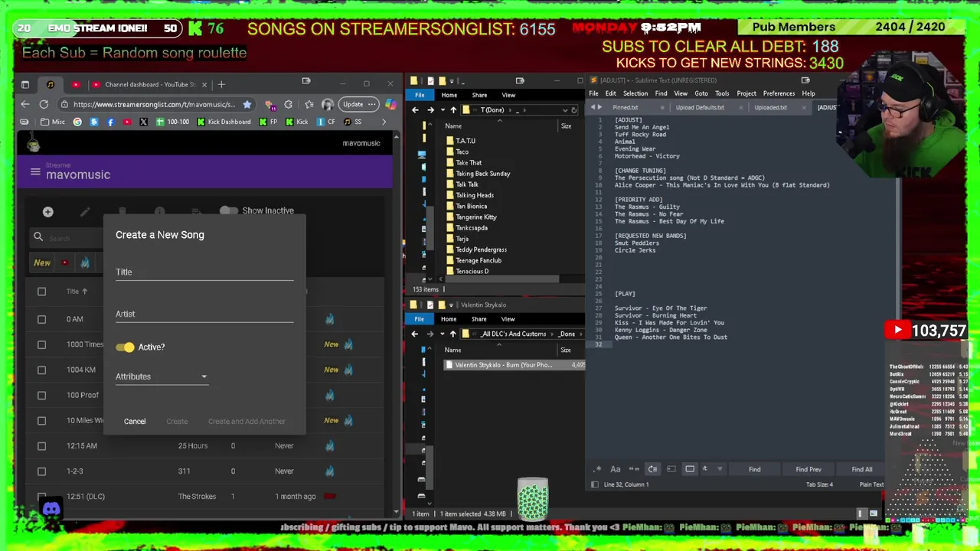Check the 1004 KM song checkbox
The width and height of the screenshot is (980, 551).
42,370
